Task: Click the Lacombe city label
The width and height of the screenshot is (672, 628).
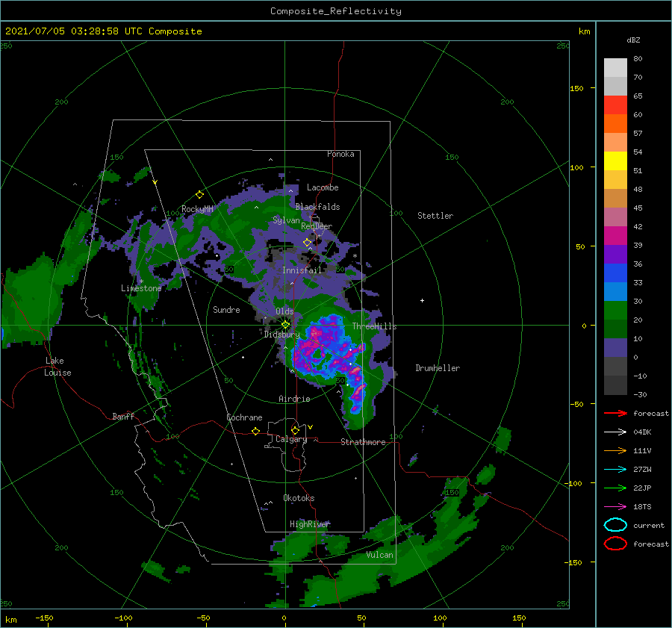Action: (323, 187)
